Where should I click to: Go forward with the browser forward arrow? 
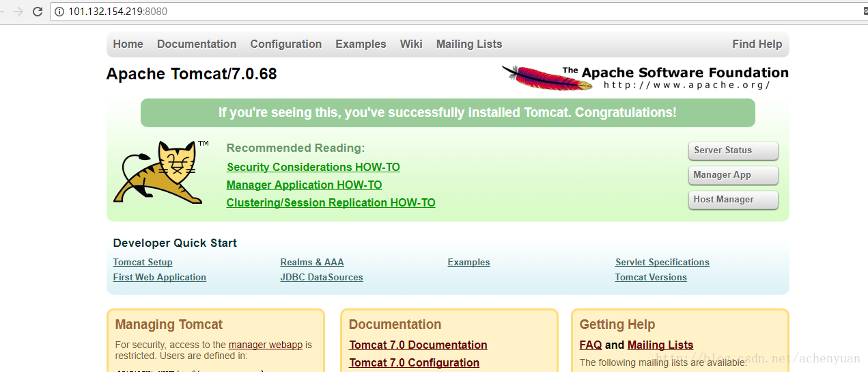18,12
